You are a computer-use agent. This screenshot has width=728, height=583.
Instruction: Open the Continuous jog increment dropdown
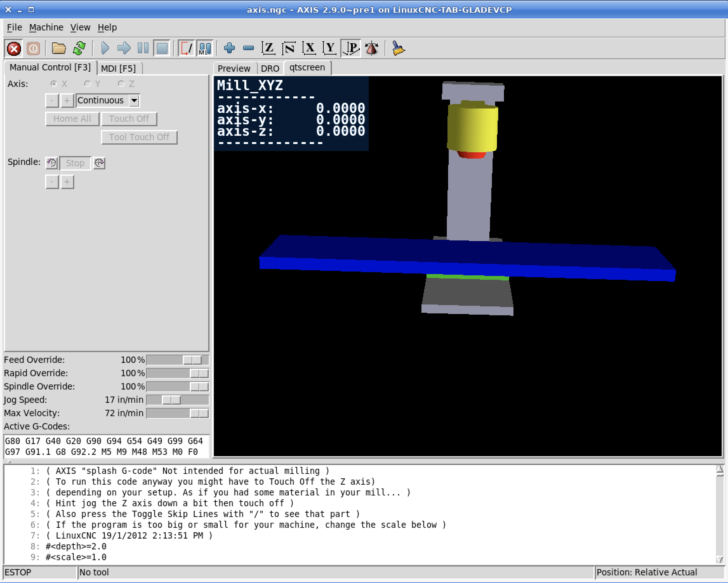[x=134, y=100]
